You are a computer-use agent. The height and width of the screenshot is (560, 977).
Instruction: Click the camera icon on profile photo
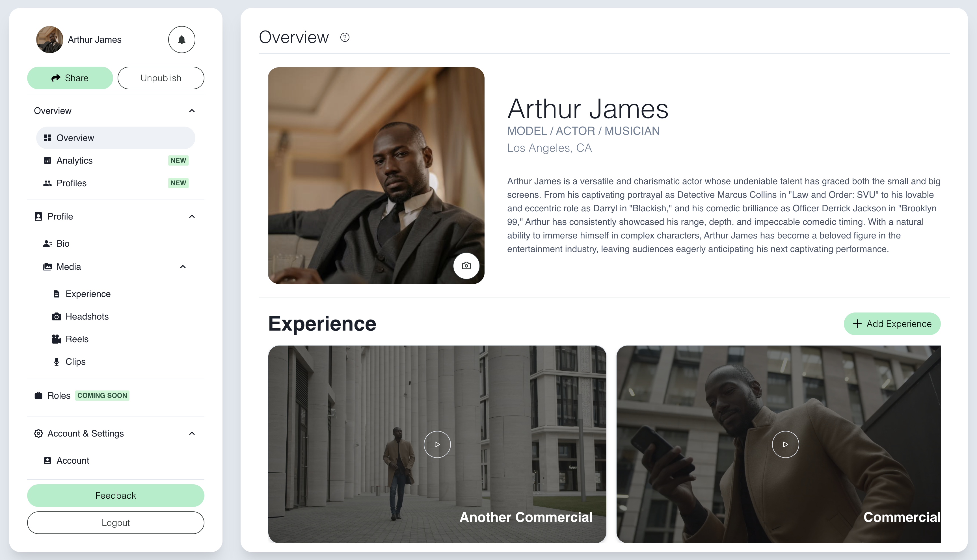(466, 266)
